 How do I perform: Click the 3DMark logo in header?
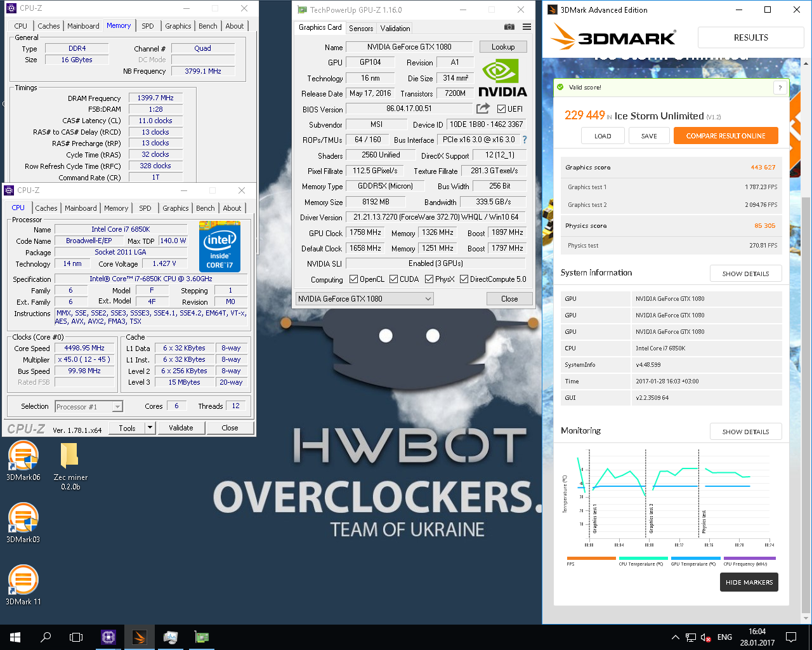pos(613,37)
